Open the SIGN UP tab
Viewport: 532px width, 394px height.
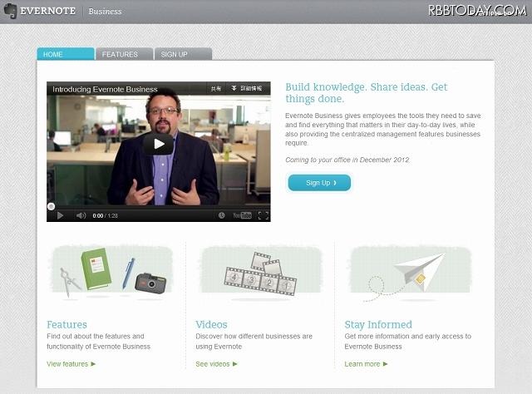[x=183, y=54]
